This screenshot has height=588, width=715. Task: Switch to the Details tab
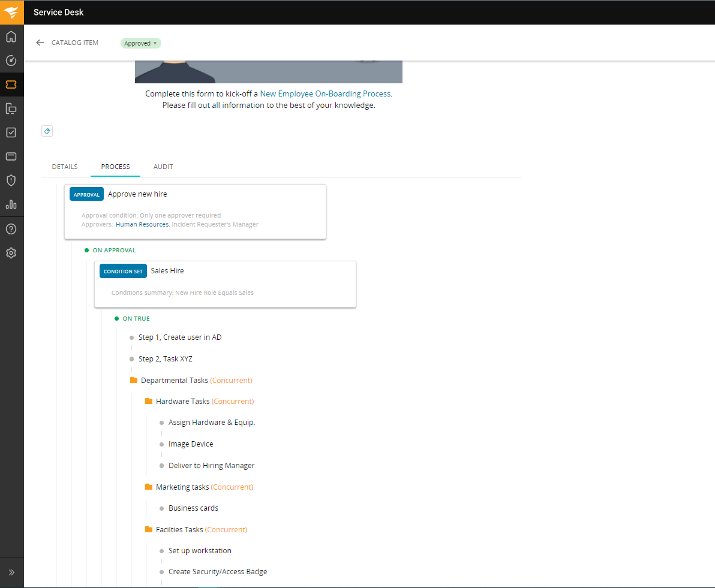(x=65, y=167)
